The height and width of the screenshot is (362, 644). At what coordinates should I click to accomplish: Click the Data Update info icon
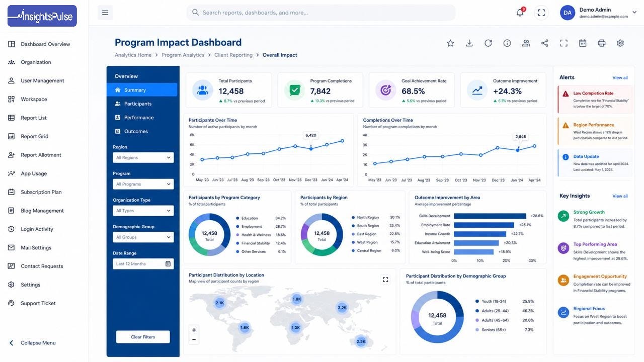tap(566, 157)
